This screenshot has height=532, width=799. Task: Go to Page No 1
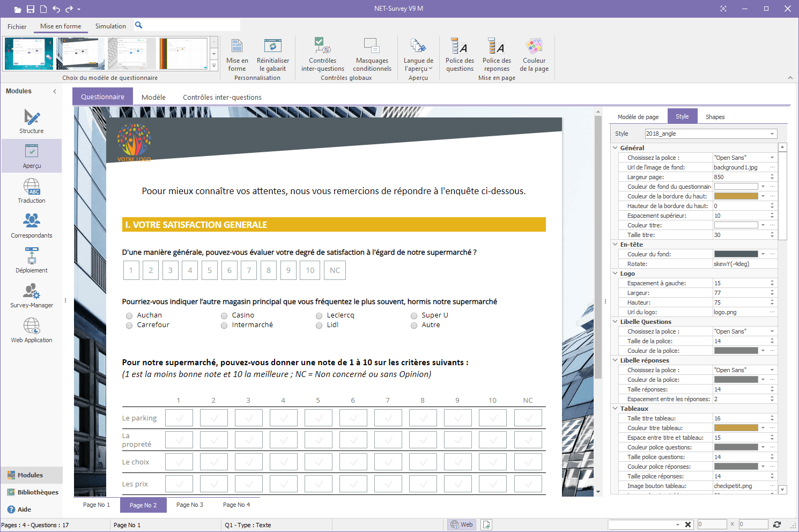(x=97, y=505)
